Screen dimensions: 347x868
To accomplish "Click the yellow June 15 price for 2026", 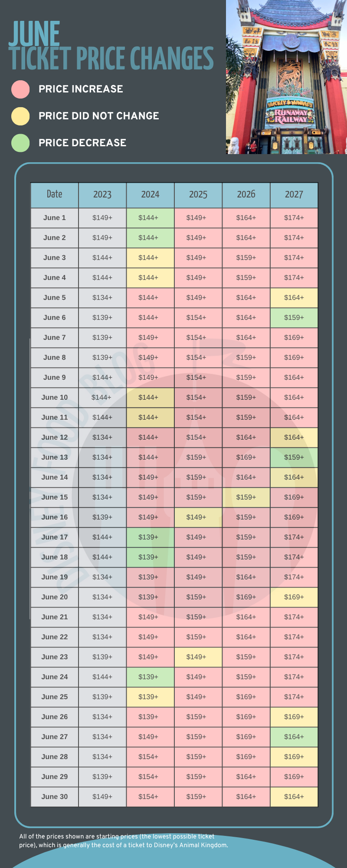I will (x=246, y=497).
